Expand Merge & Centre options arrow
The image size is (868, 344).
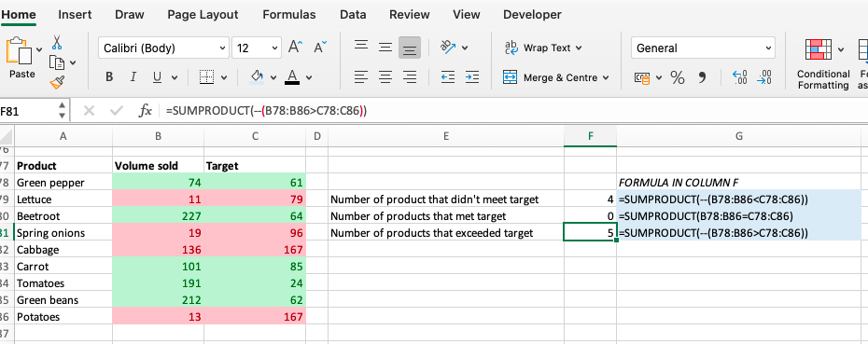coord(605,78)
